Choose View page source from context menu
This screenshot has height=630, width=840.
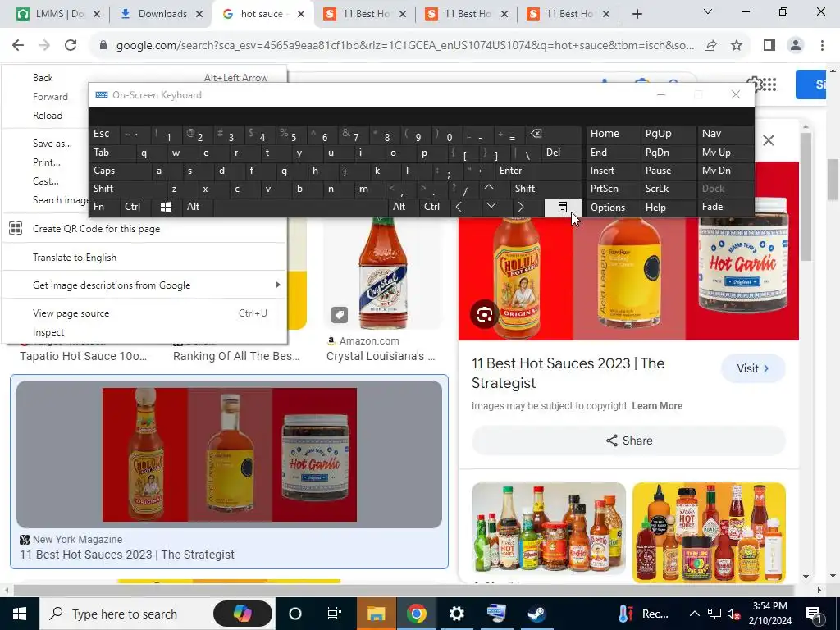(x=144, y=313)
